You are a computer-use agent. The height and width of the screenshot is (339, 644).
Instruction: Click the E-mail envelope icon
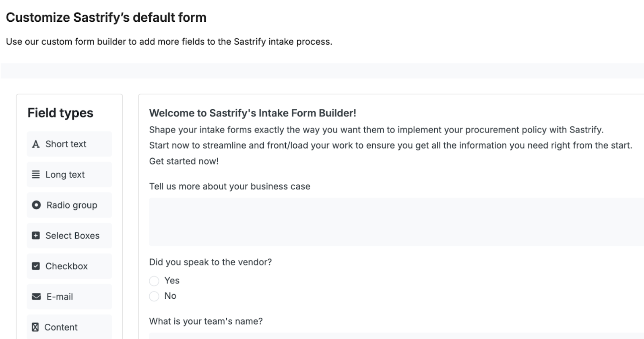36,297
